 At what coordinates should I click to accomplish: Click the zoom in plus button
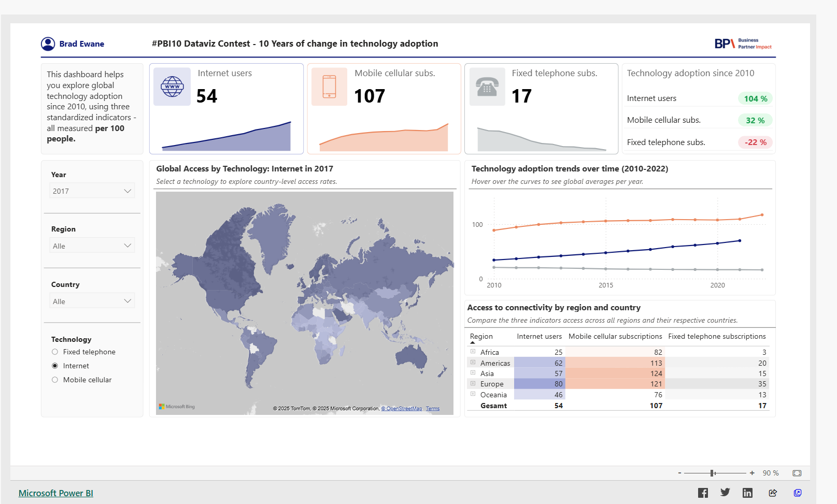tap(752, 473)
